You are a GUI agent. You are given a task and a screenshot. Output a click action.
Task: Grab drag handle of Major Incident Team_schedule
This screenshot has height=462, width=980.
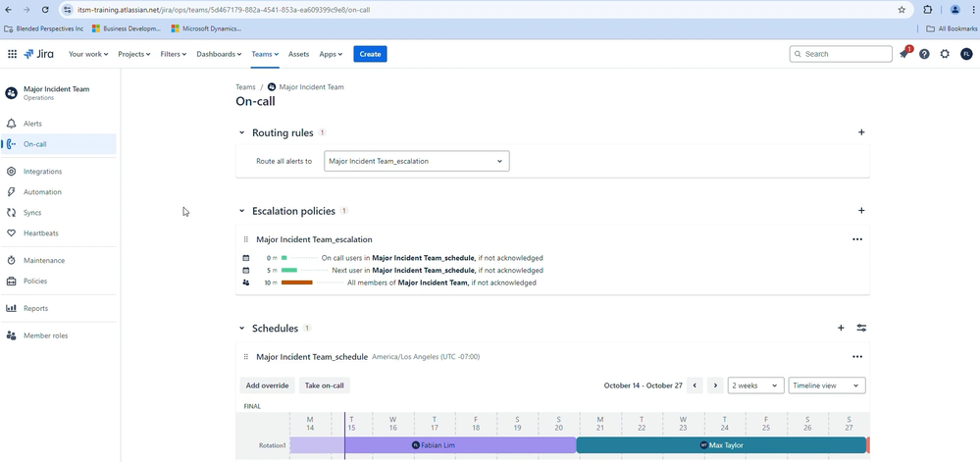[245, 357]
